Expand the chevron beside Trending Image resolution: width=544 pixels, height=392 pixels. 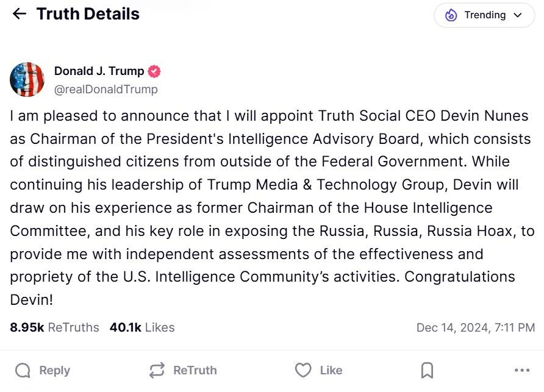tap(518, 15)
